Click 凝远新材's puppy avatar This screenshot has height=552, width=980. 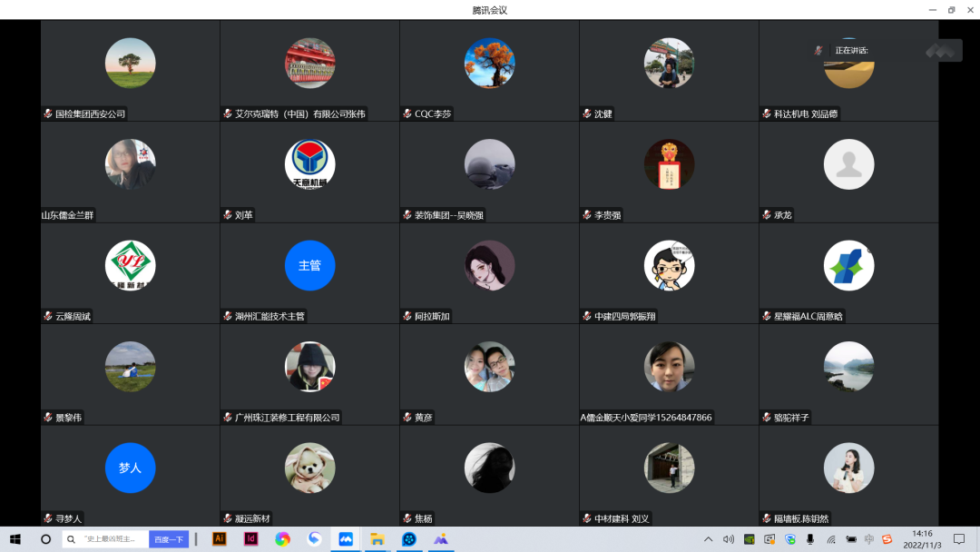tap(309, 468)
